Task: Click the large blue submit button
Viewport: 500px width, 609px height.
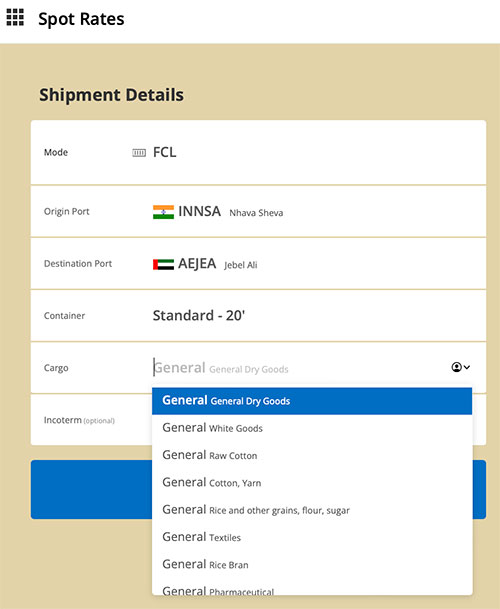Action: tap(258, 489)
